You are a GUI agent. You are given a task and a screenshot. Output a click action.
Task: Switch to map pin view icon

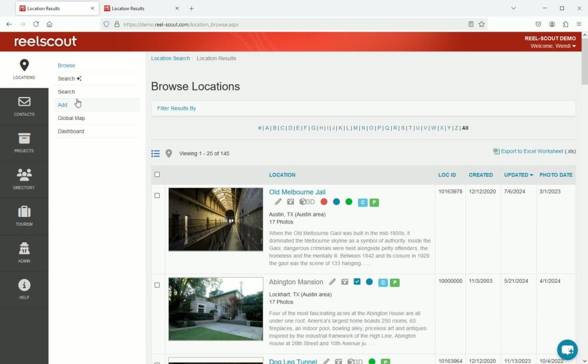(x=169, y=153)
